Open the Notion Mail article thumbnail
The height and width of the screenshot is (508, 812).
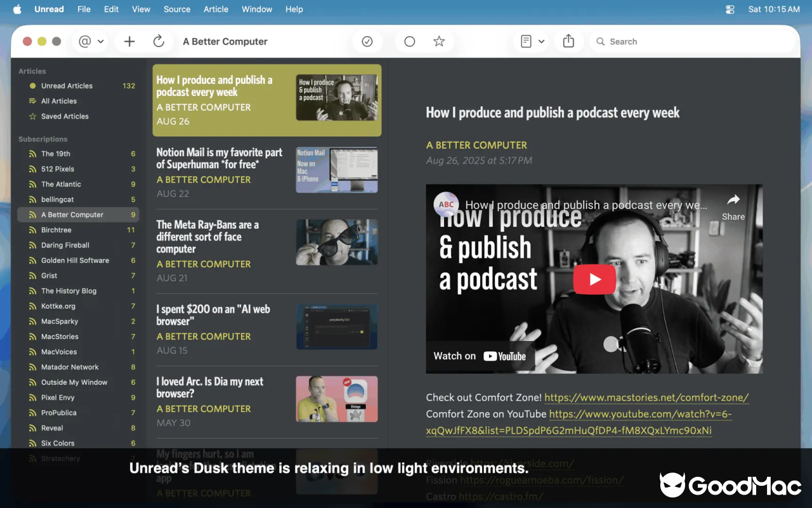click(x=337, y=170)
